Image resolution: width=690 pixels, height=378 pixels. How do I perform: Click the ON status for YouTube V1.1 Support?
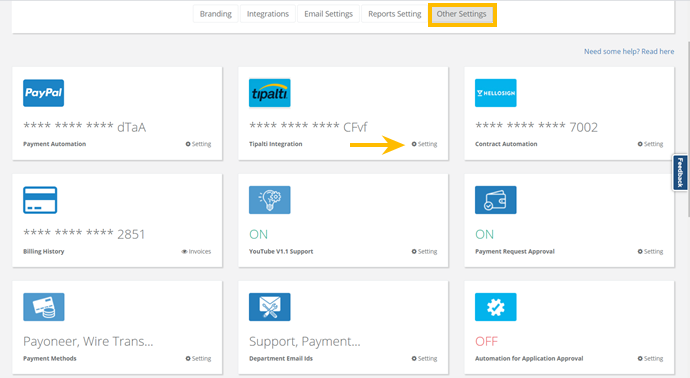tap(258, 234)
